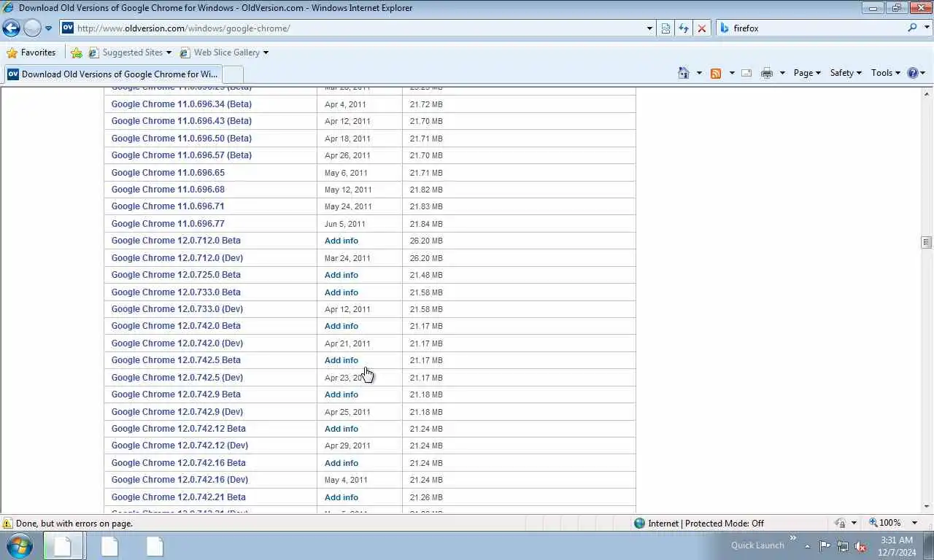The height and width of the screenshot is (560, 934).
Task: Click the RSS feeds icon
Action: click(x=716, y=73)
